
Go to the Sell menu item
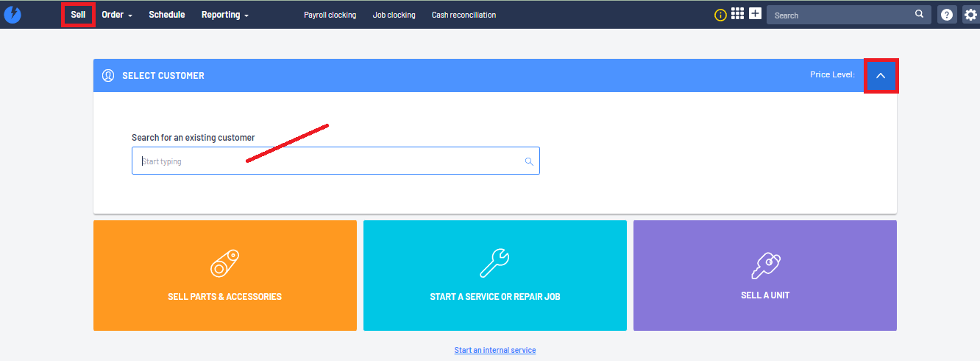(78, 15)
